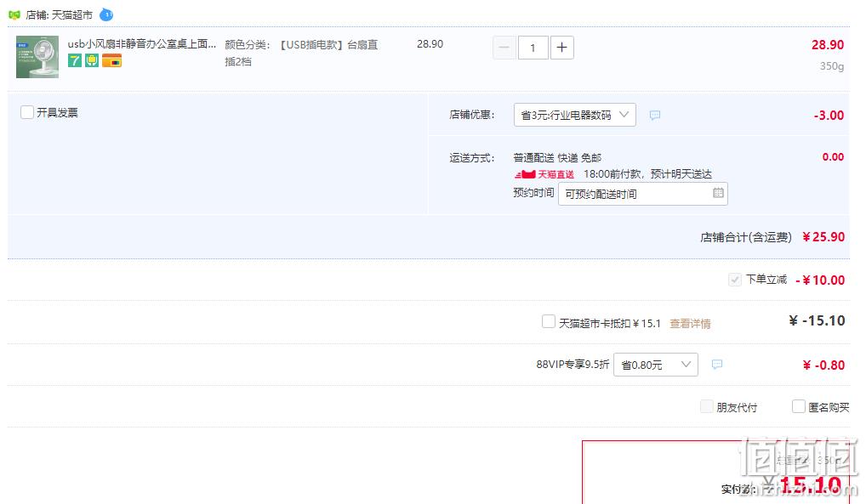The height and width of the screenshot is (504, 866).
Task: Click the orange credit card badge icon
Action: [x=111, y=60]
